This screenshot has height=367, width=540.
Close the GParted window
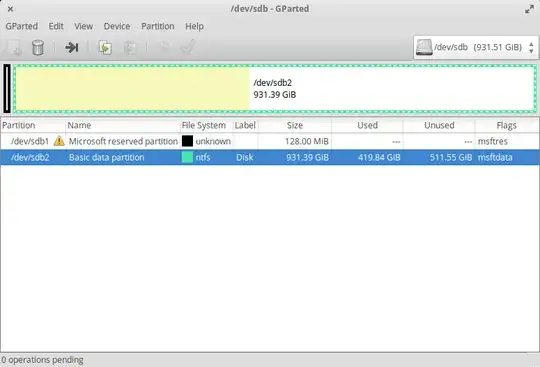10,9
